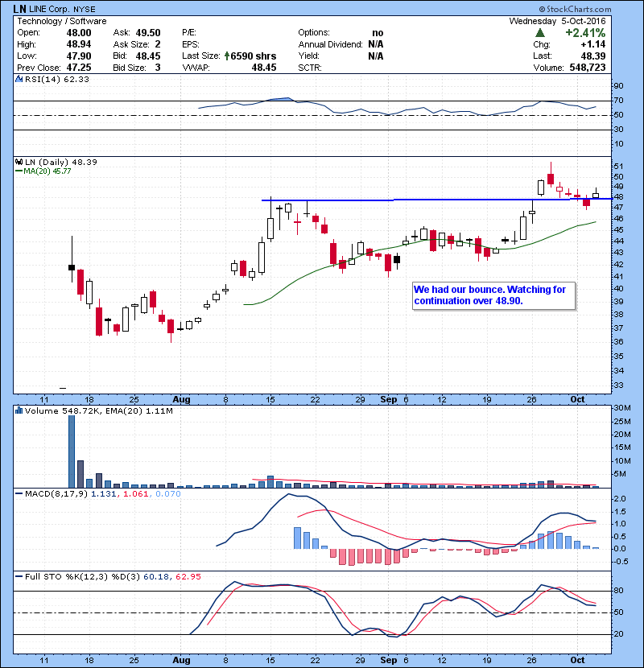Click the green up-triangle change indicator
Screen dimensions: 644x668
coord(540,33)
